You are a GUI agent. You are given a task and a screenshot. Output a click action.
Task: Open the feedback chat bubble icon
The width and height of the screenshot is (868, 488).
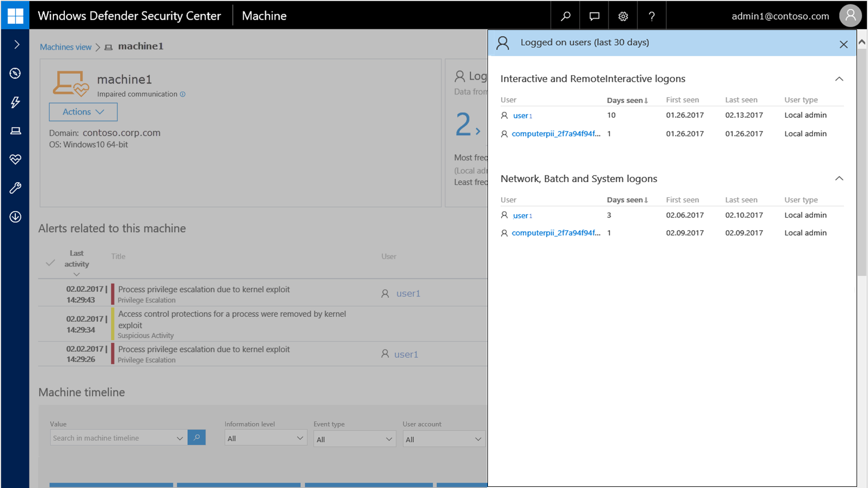[x=594, y=16]
